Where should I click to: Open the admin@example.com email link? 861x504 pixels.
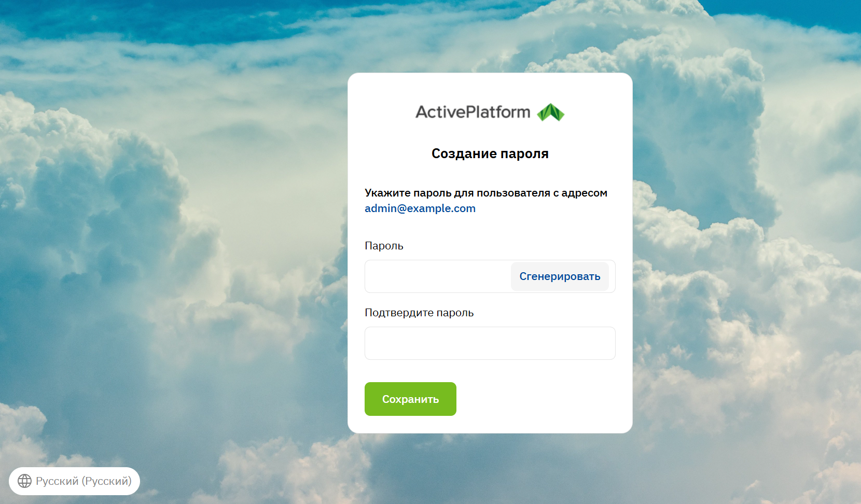(x=420, y=208)
